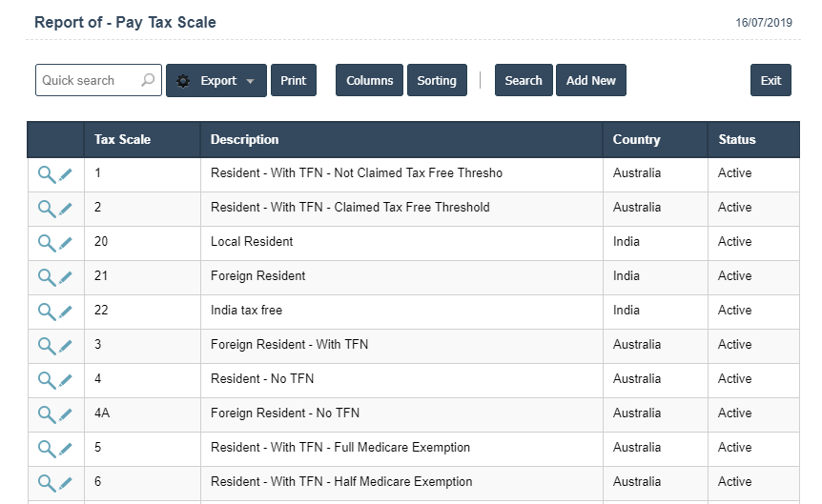The image size is (822, 504).
Task: Click the search magnifier in Quick search box
Action: (x=148, y=81)
